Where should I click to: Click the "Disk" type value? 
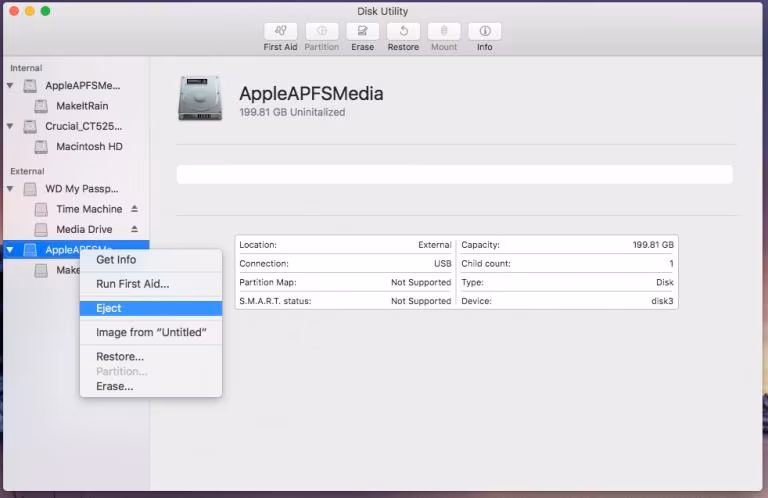click(x=665, y=283)
